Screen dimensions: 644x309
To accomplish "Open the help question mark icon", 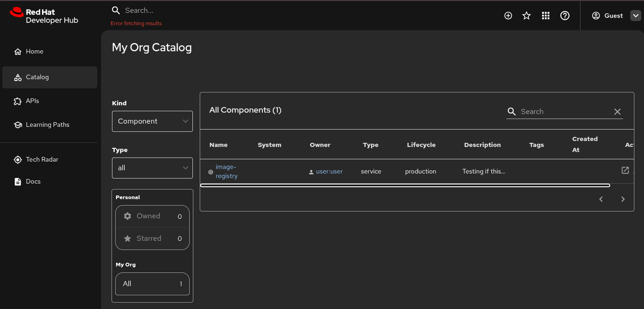I will point(565,16).
